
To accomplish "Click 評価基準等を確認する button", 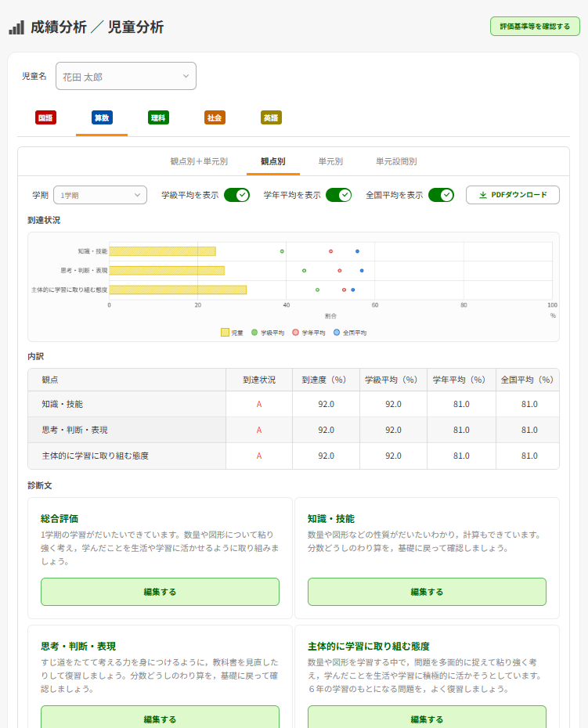I will pos(535,27).
